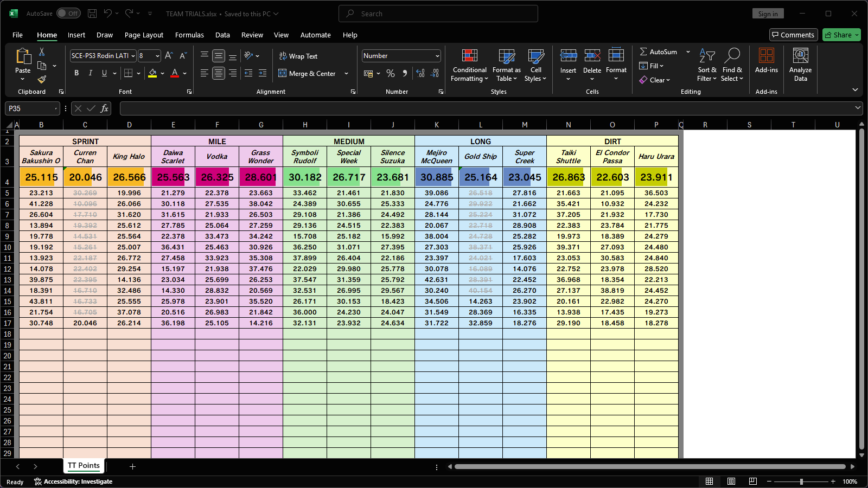Open the Merge & Center dropdown arrow
The width and height of the screenshot is (868, 488).
(x=346, y=74)
